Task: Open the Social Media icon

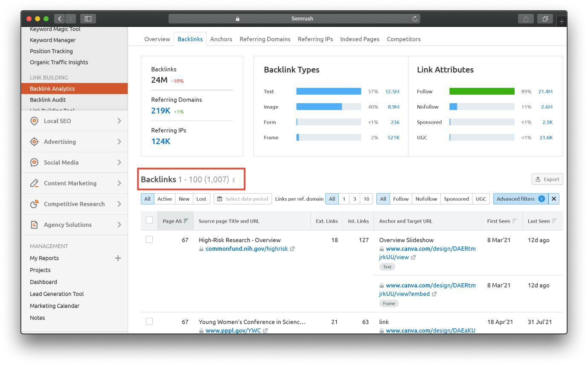Action: (34, 162)
